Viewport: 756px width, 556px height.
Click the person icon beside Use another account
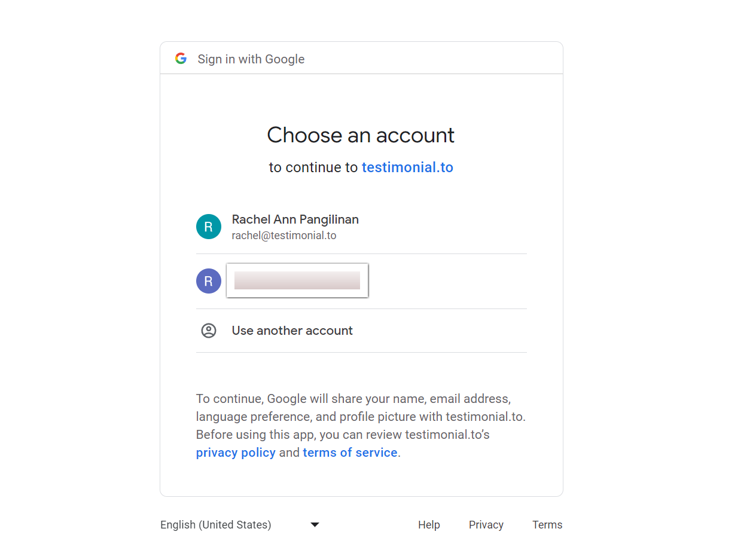[x=209, y=331]
